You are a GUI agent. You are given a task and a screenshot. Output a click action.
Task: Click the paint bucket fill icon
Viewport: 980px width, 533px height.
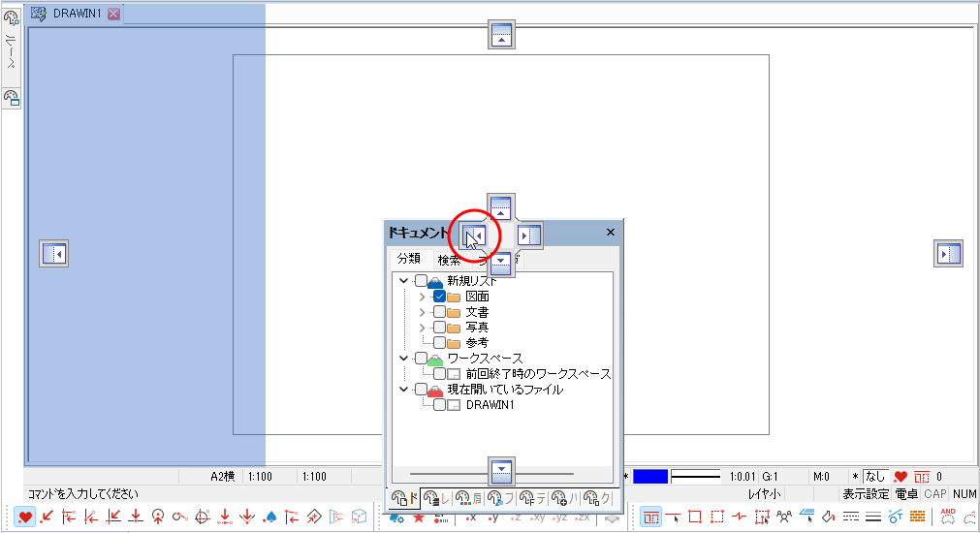pos(829,517)
